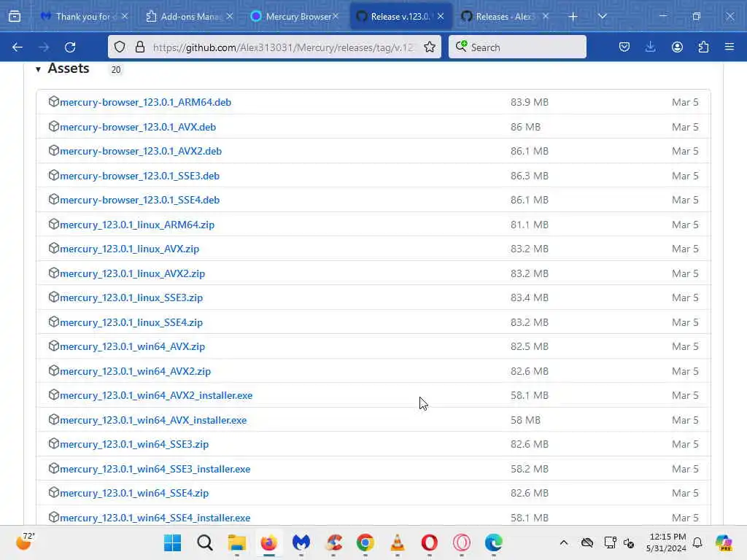Open Windows taskbar Search
Image resolution: width=747 pixels, height=560 pixels.
coord(205,542)
